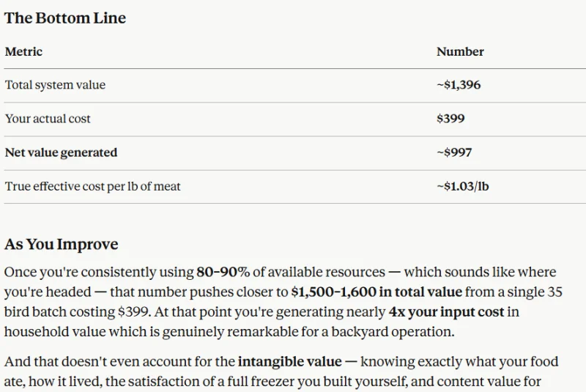Click bold '$1,500–1,600 in total value' text
This screenshot has height=392, width=586.
pyautogui.click(x=377, y=292)
